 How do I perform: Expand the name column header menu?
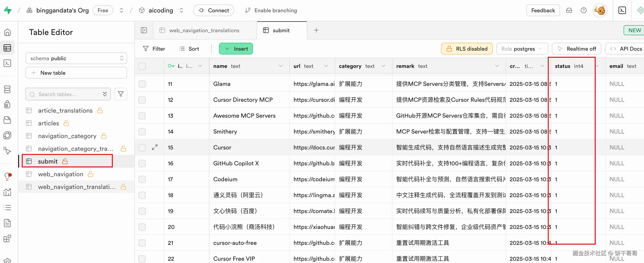coord(280,66)
